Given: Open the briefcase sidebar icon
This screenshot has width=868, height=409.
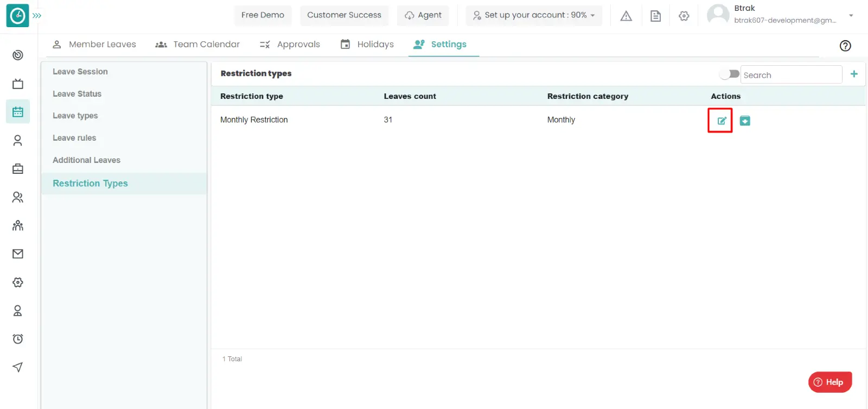Looking at the screenshot, I should click(x=18, y=169).
